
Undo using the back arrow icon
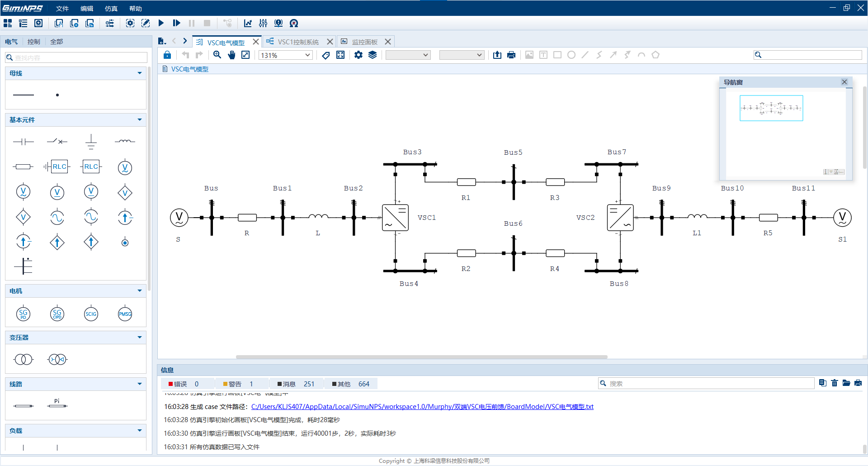[x=185, y=55]
